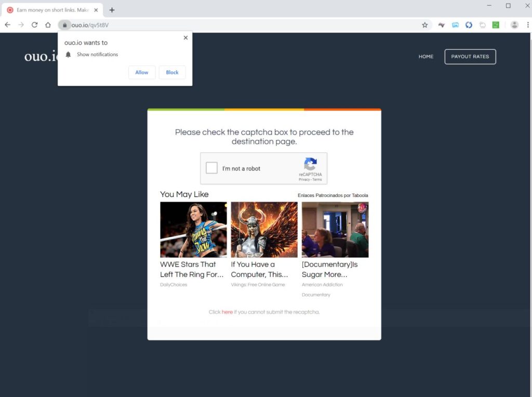Open the WWE Stars article thumbnail

tap(193, 229)
